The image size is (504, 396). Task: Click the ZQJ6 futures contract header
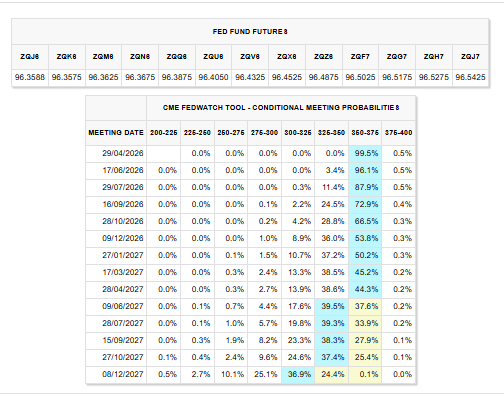coord(30,57)
